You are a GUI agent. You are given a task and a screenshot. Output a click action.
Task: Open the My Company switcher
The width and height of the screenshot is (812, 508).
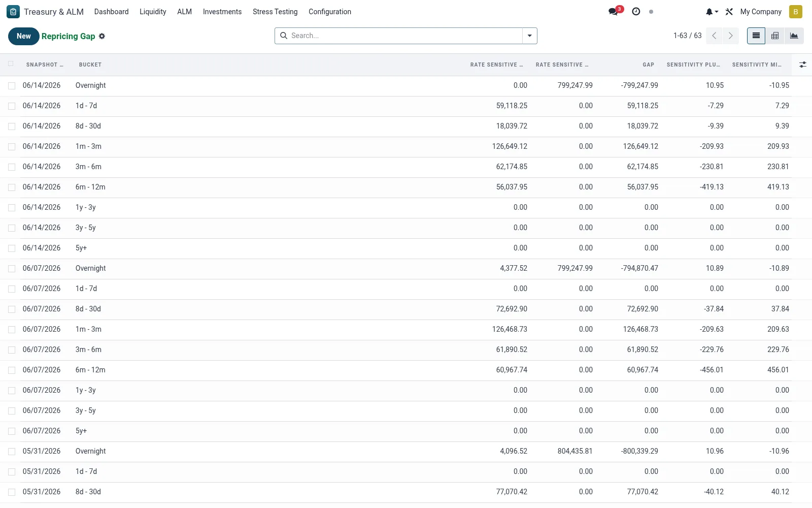tap(761, 12)
